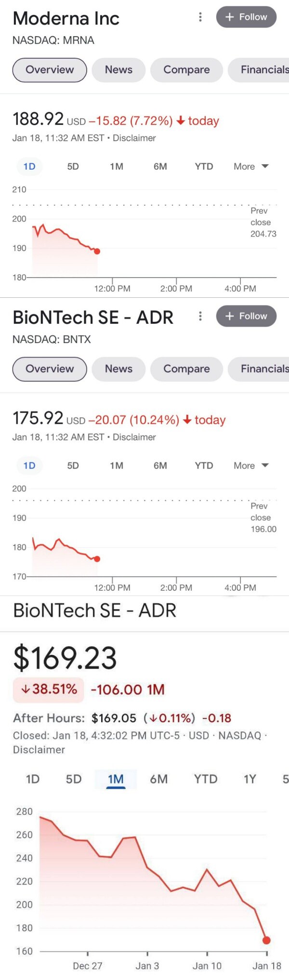Switch to Moderna Compare tab
The height and width of the screenshot is (980, 289).
(186, 70)
